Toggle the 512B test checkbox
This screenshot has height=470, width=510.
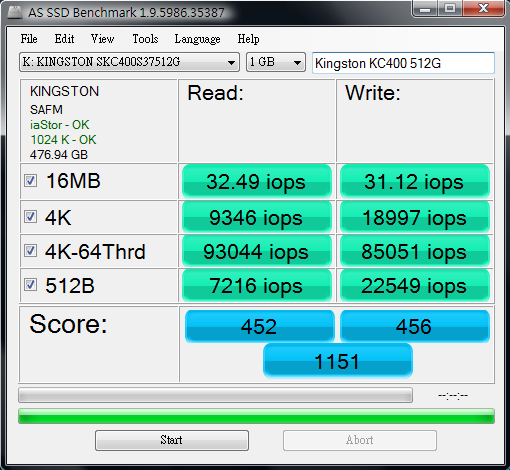pyautogui.click(x=30, y=285)
